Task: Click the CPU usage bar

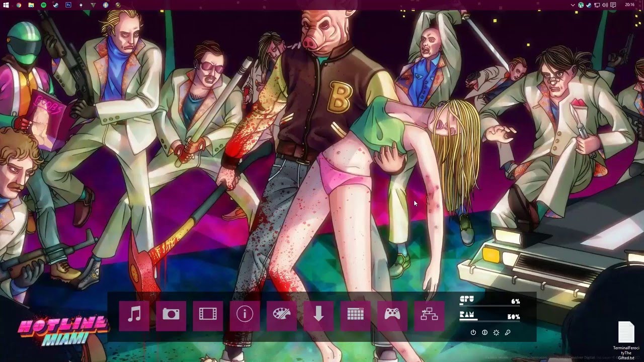Action: coord(490,306)
